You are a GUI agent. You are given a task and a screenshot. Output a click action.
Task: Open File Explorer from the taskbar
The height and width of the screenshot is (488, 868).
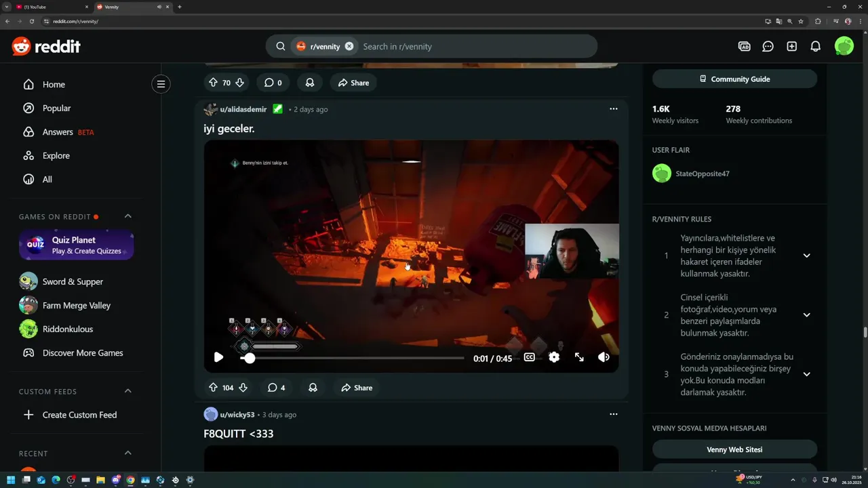[100, 480]
